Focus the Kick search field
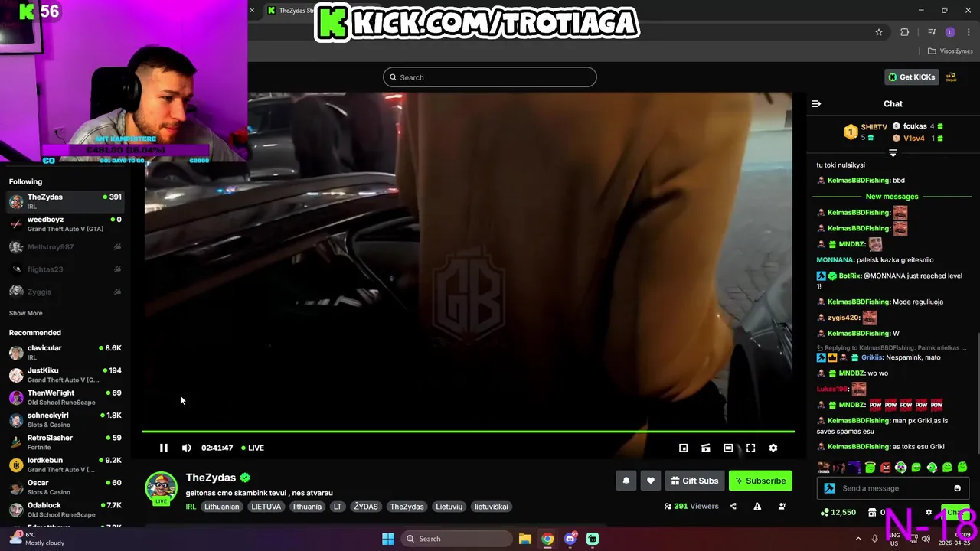 point(490,77)
